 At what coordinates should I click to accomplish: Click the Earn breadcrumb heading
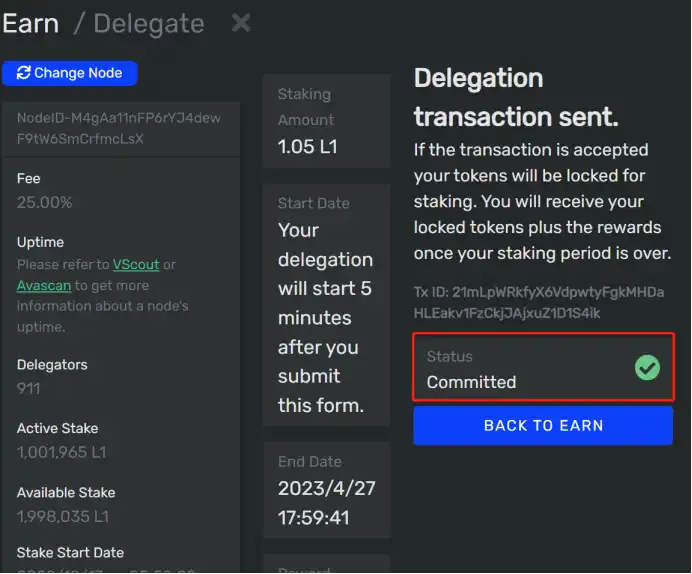click(x=30, y=23)
